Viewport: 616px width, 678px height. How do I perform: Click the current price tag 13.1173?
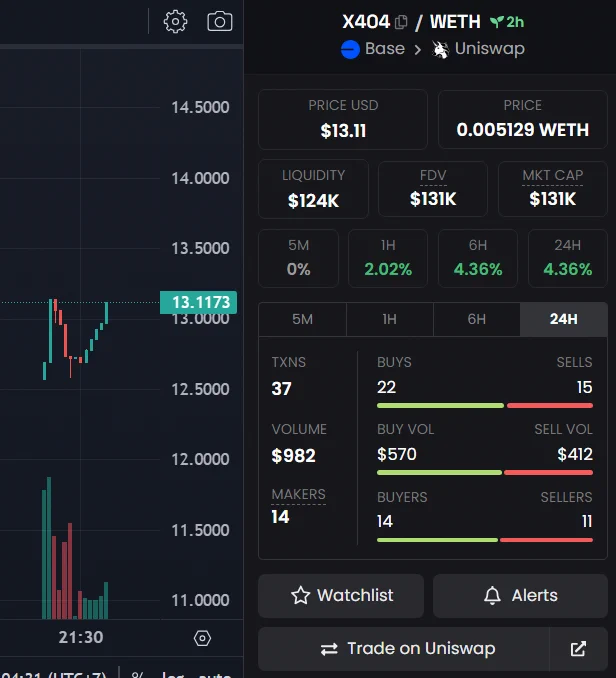(198, 302)
